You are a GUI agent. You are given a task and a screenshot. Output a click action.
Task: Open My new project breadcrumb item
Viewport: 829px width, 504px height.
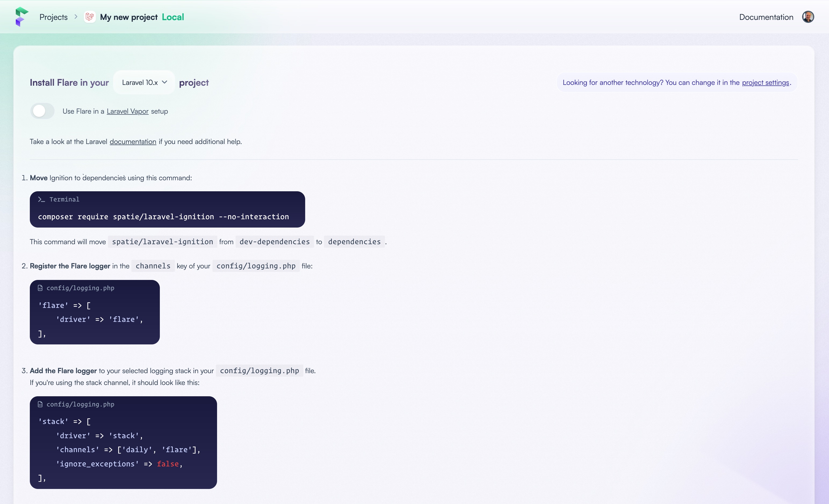[129, 17]
